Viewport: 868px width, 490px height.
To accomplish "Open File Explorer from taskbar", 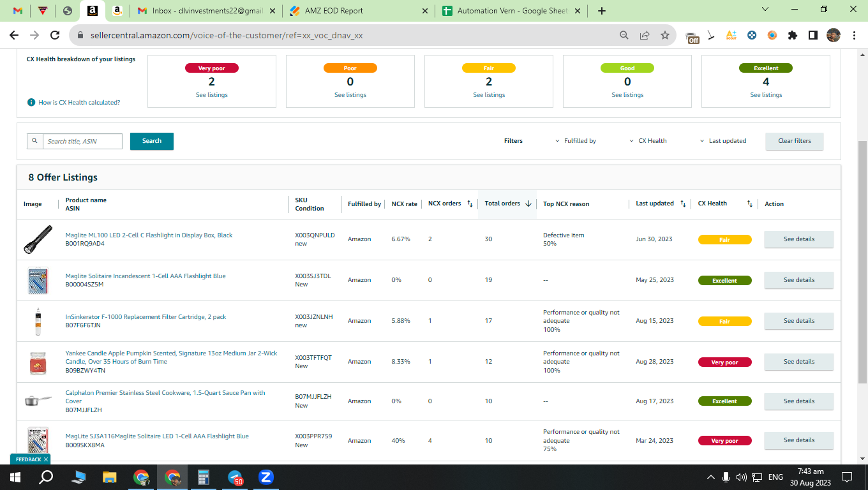I will (x=110, y=477).
